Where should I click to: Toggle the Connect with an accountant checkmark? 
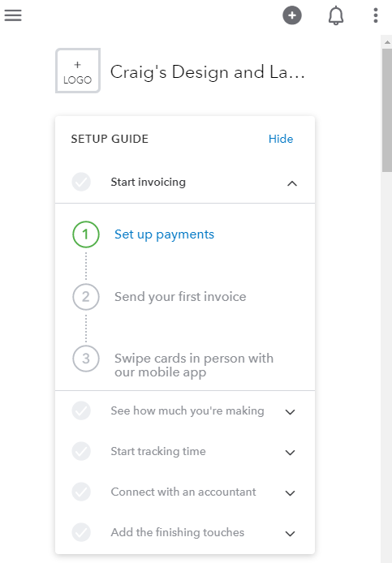pos(81,492)
